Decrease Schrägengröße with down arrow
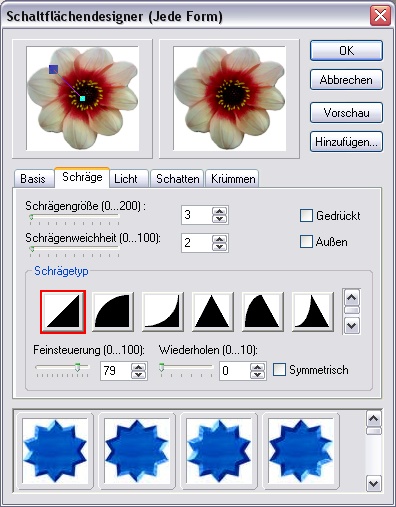Viewport: 396px width, 507px height. pyautogui.click(x=219, y=219)
